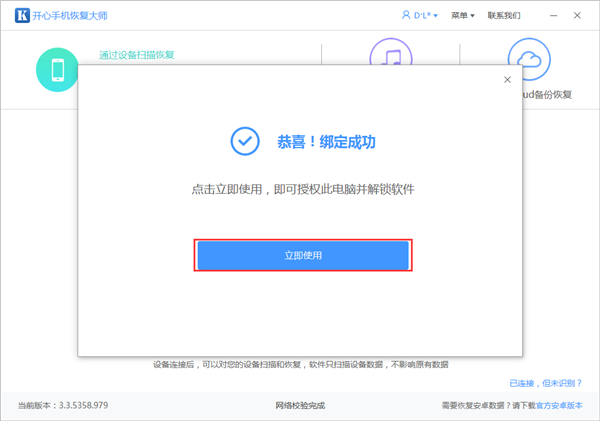The width and height of the screenshot is (600, 421).
Task: Click the 立即使用 button
Action: (303, 255)
